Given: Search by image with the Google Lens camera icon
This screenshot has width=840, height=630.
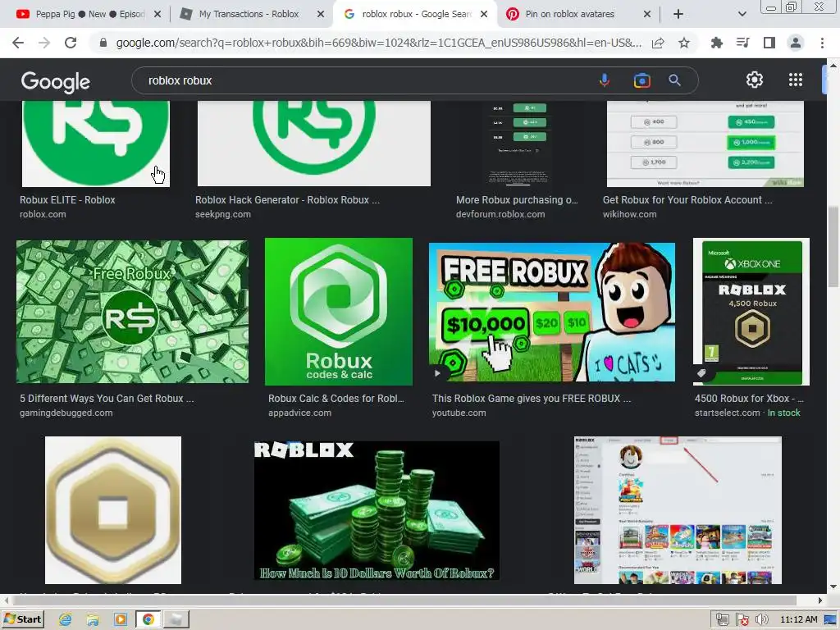Looking at the screenshot, I should (641, 80).
